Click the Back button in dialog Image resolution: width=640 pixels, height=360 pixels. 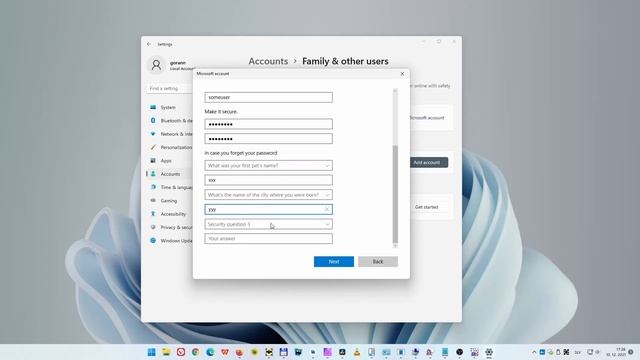tap(378, 262)
